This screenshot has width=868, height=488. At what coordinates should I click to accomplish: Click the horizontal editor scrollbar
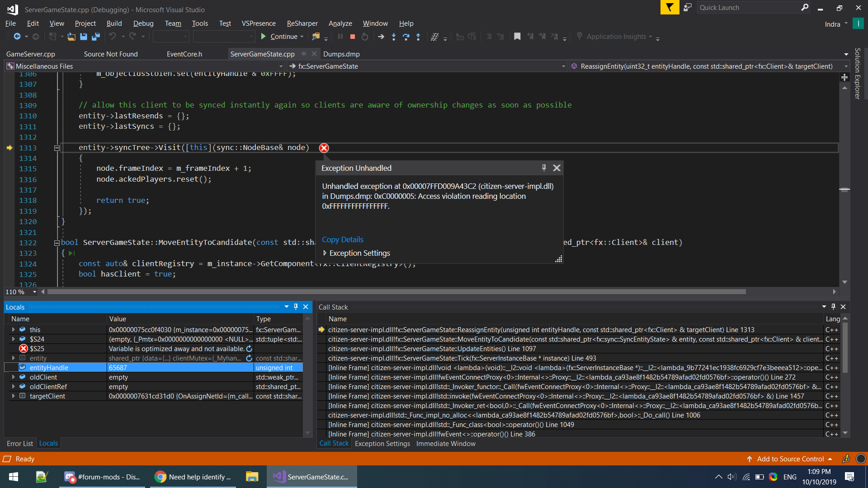pos(396,292)
